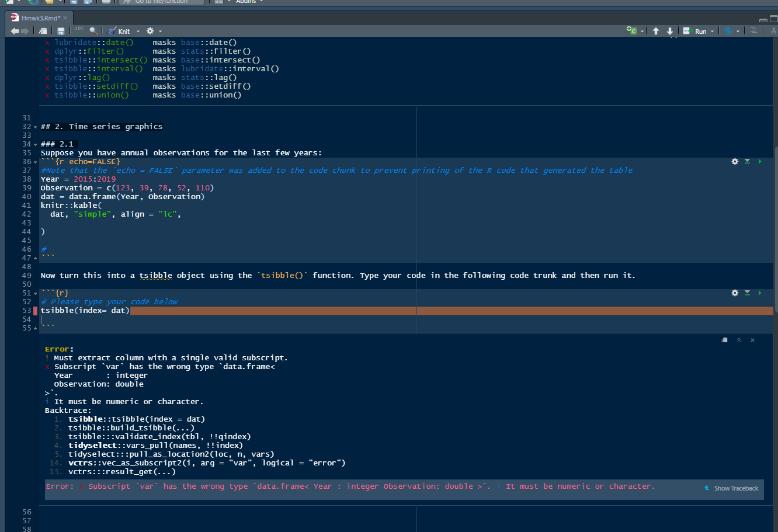This screenshot has height=532, width=778.
Task: Open workspace panes layout icon
Action: pyautogui.click(x=218, y=2)
